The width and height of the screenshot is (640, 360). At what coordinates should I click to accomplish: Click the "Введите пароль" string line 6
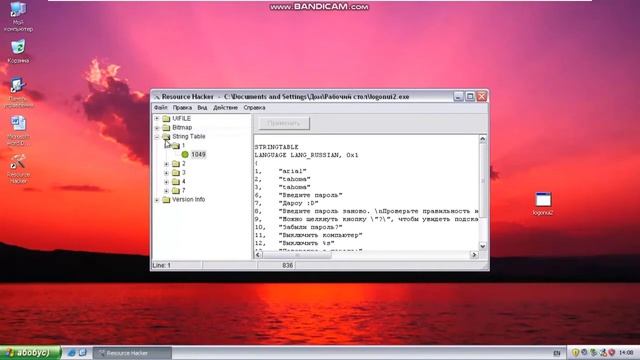coord(298,195)
